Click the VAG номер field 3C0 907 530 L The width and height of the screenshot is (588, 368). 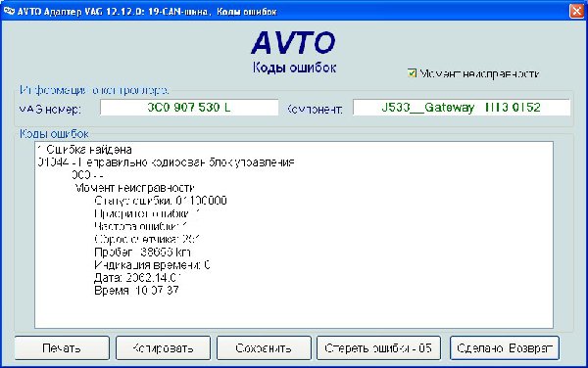(189, 108)
